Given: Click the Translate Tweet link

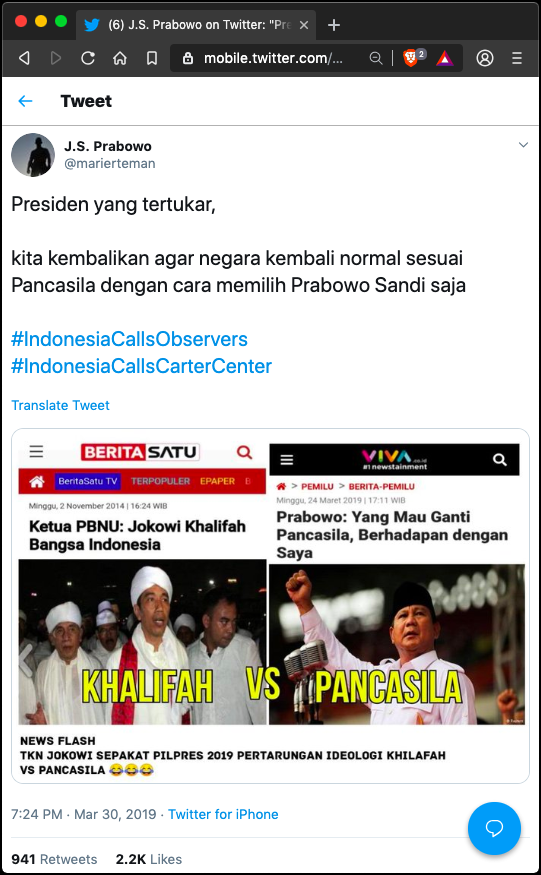Looking at the screenshot, I should (x=60, y=405).
